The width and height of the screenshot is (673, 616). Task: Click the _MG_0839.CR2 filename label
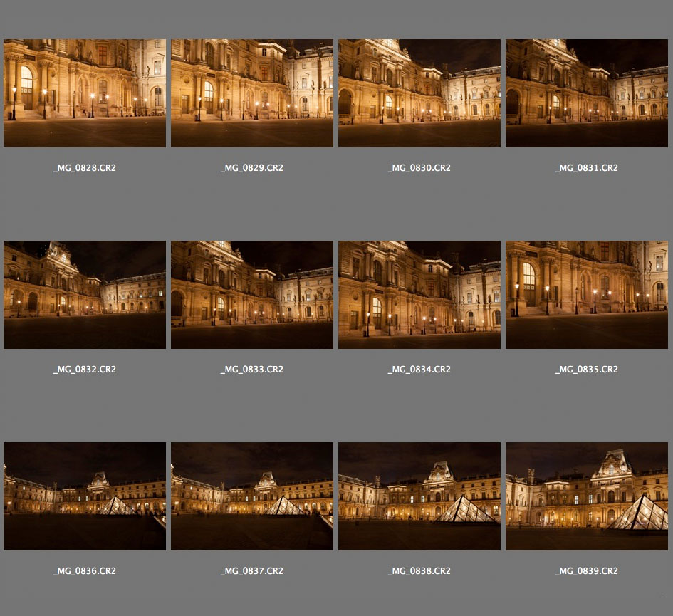pyautogui.click(x=587, y=571)
